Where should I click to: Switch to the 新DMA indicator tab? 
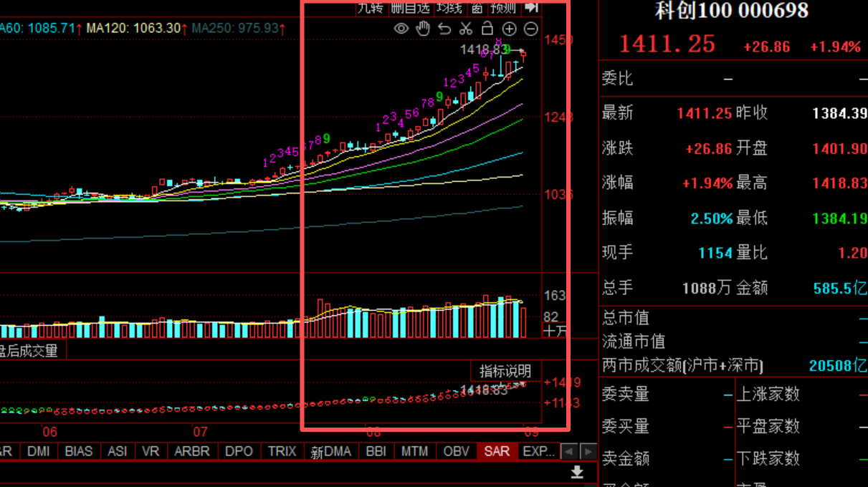[330, 451]
